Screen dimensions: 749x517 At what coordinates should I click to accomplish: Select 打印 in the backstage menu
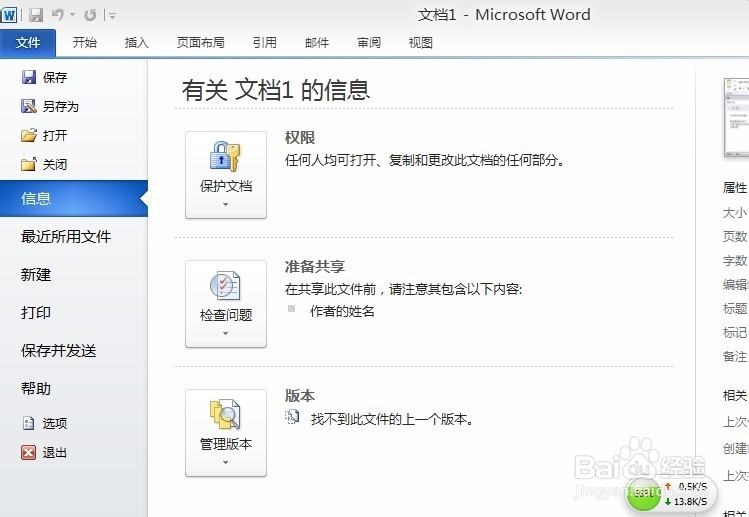pos(36,312)
